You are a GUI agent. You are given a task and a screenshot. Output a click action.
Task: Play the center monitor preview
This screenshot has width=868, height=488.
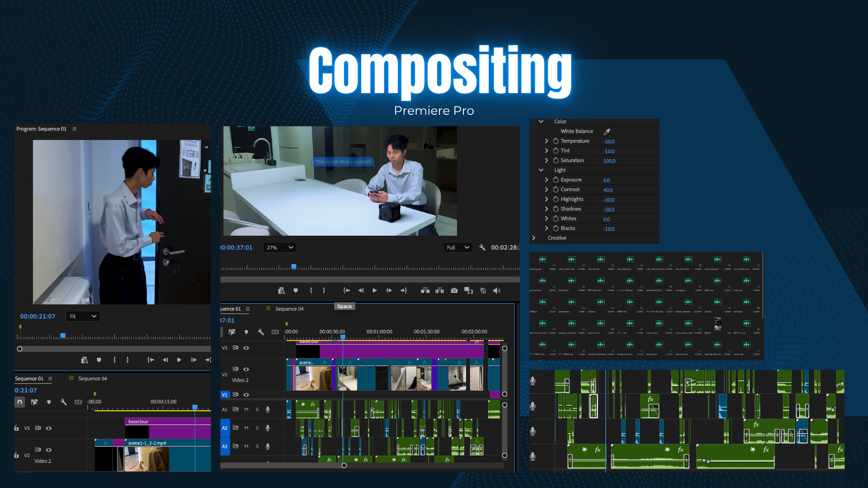point(375,291)
